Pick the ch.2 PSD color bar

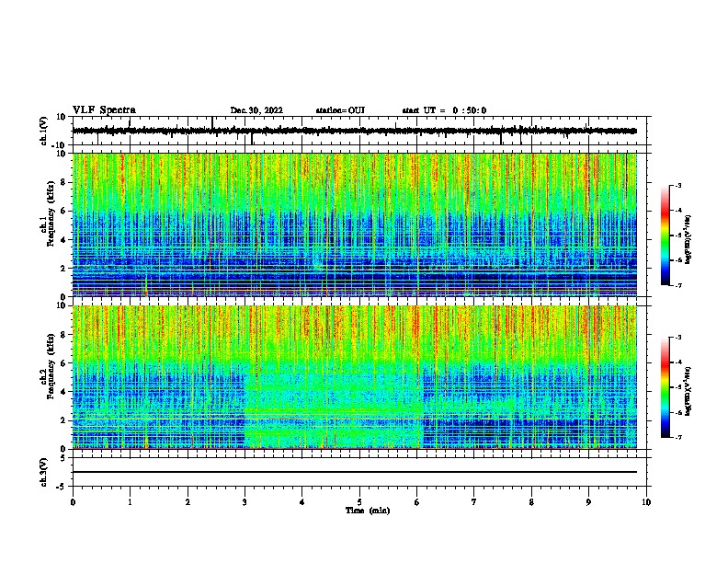point(665,387)
